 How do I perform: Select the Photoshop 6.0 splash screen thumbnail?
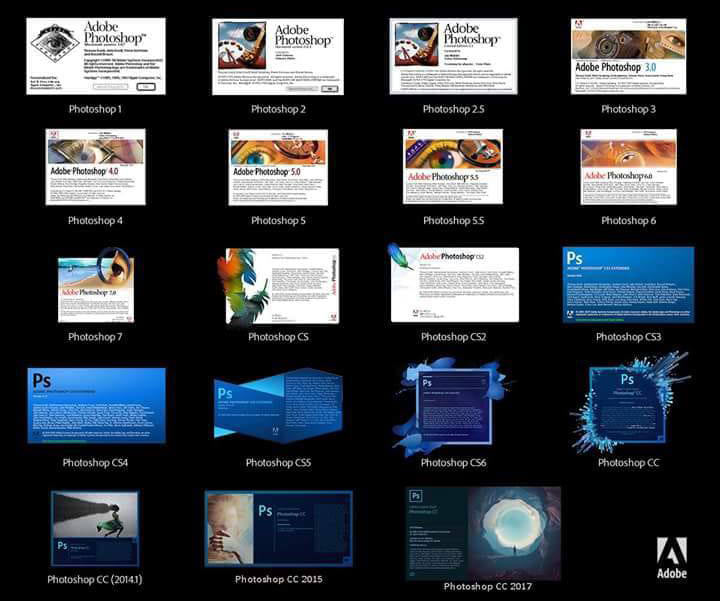[x=629, y=167]
